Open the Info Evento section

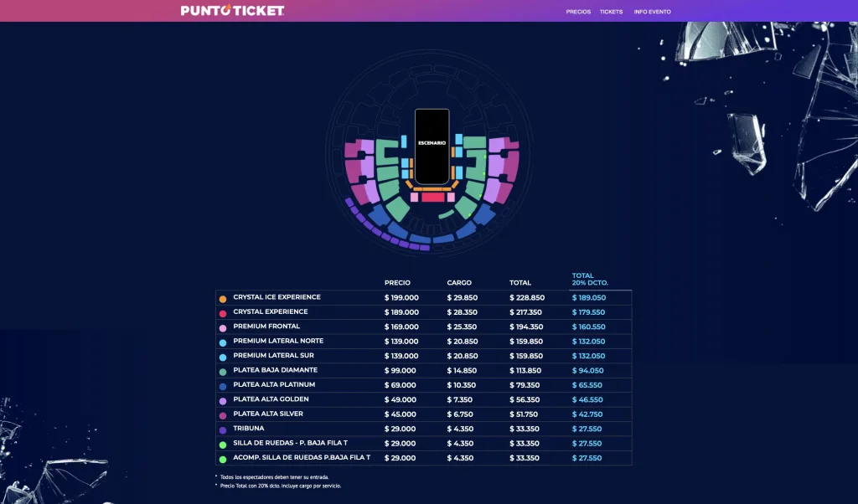coord(652,12)
